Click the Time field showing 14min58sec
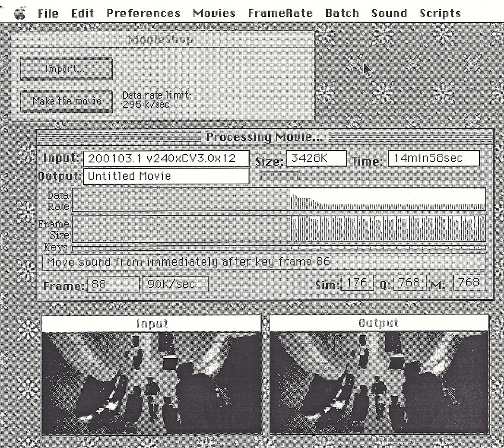This screenshot has width=504, height=448. tap(434, 158)
